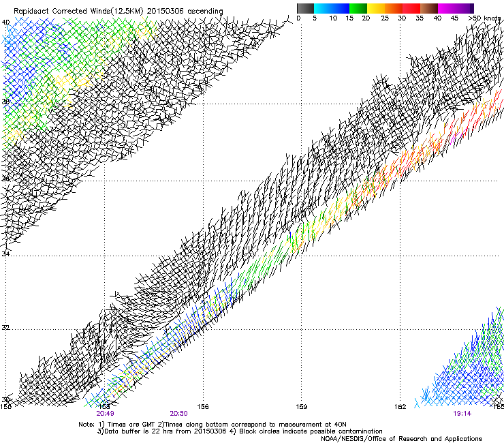Viewport: 504px width, 443px height.
Task: Click the orange 25-30 knots color bar segment
Action: pyautogui.click(x=394, y=8)
